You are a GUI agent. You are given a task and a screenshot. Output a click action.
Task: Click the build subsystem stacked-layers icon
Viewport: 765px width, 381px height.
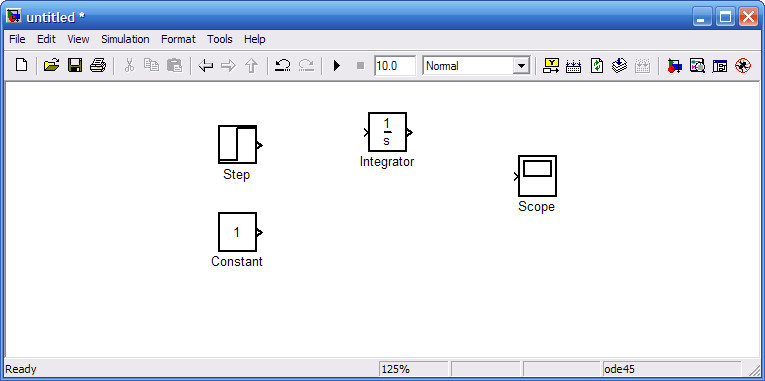619,65
